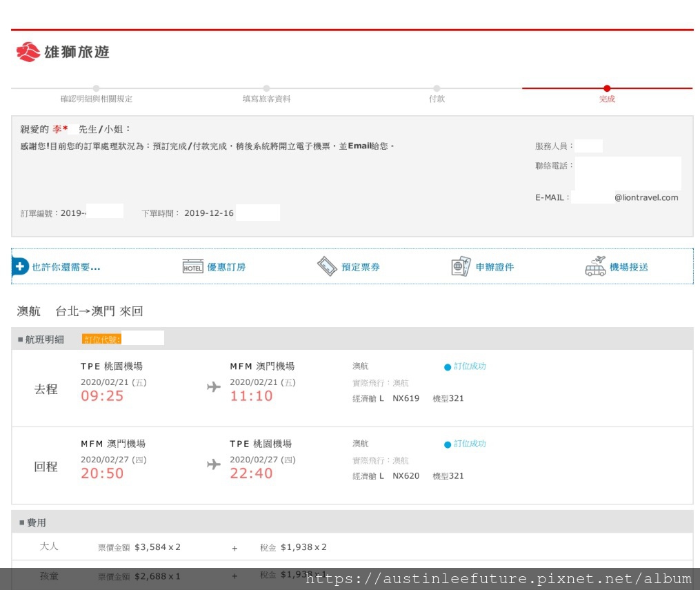
Task: Click the child fare $2,688 x 1
Action: click(157, 576)
